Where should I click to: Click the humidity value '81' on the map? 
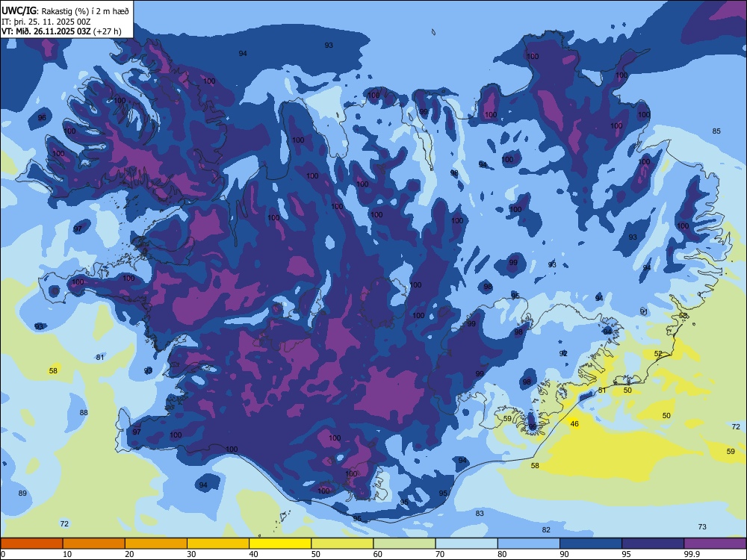(100, 358)
